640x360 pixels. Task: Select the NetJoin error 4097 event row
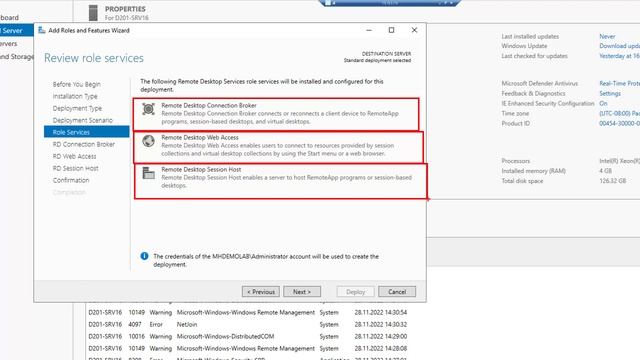coord(248,324)
